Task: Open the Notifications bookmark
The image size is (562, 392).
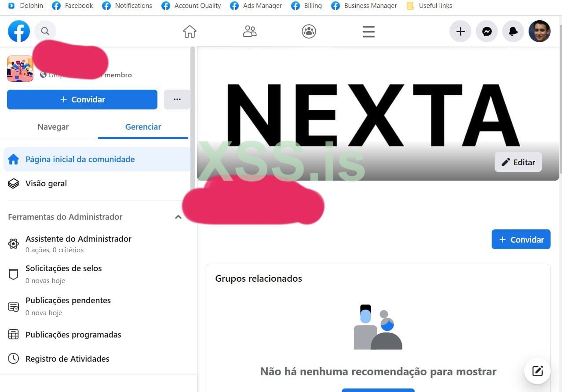Action: (127, 6)
